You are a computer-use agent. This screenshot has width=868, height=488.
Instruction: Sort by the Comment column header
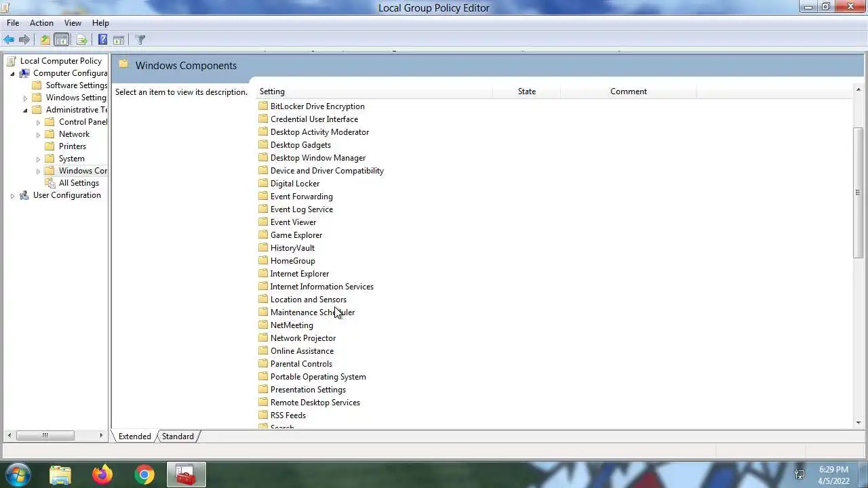point(629,91)
